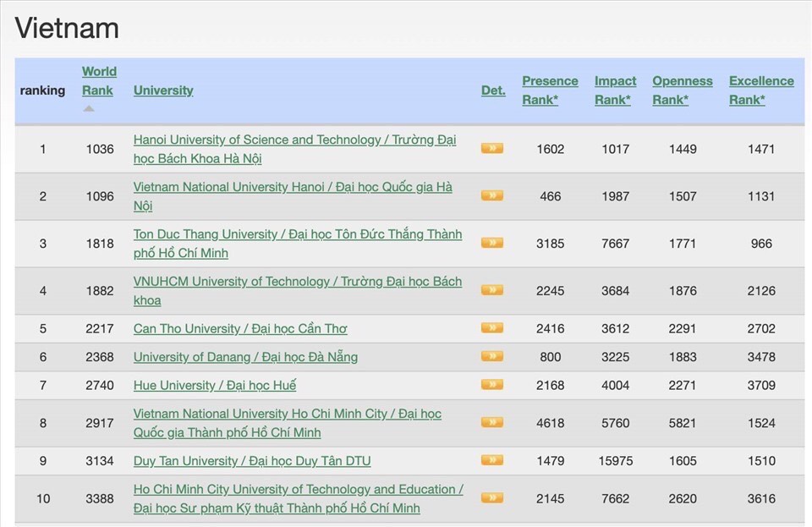The image size is (812, 527).
Task: Click the University column header
Action: point(163,91)
